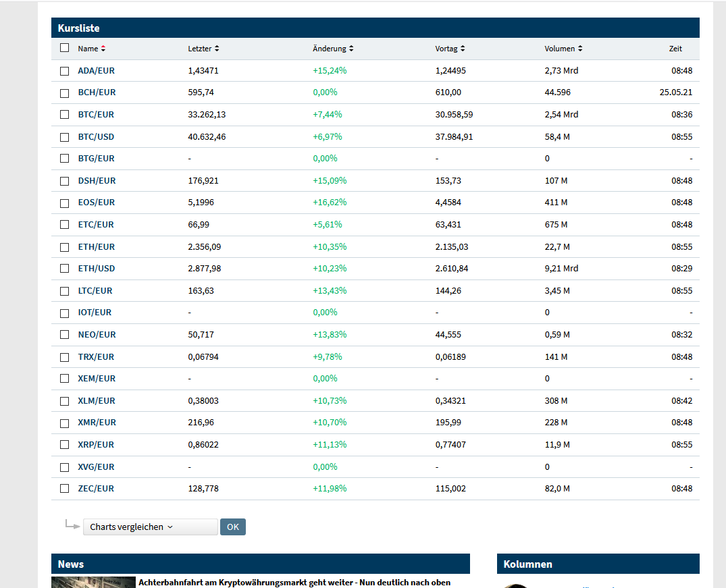Select the 33.262,13 last price of BTC/EUR
The height and width of the screenshot is (588, 726).
click(x=207, y=115)
